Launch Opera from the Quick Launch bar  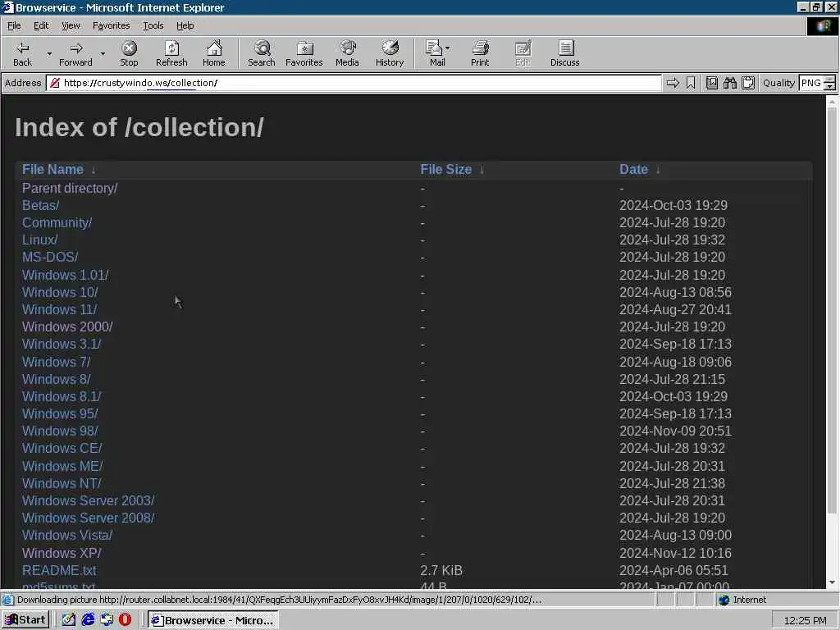pyautogui.click(x=125, y=620)
